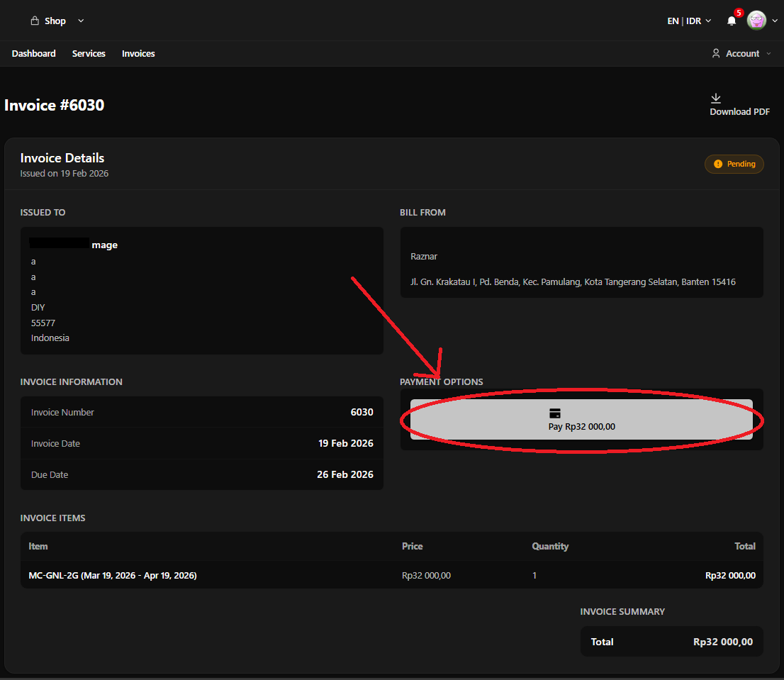Click the user avatar picture
The image size is (784, 680).
[756, 21]
